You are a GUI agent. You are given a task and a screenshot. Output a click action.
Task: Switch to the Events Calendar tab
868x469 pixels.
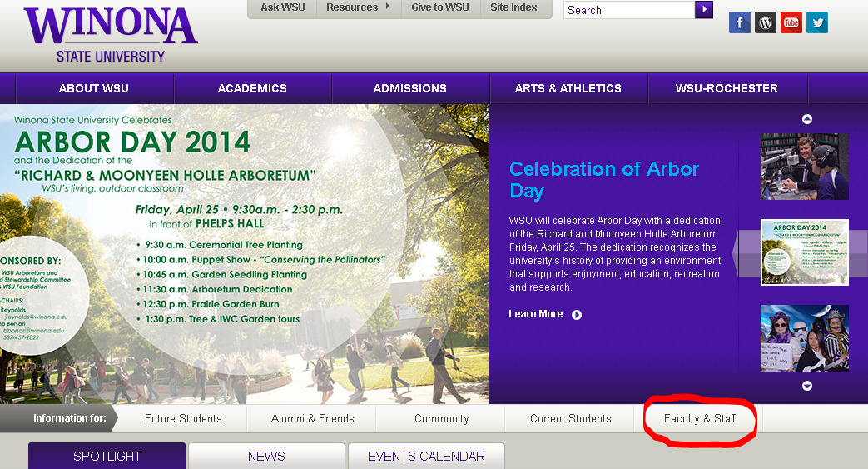(426, 457)
